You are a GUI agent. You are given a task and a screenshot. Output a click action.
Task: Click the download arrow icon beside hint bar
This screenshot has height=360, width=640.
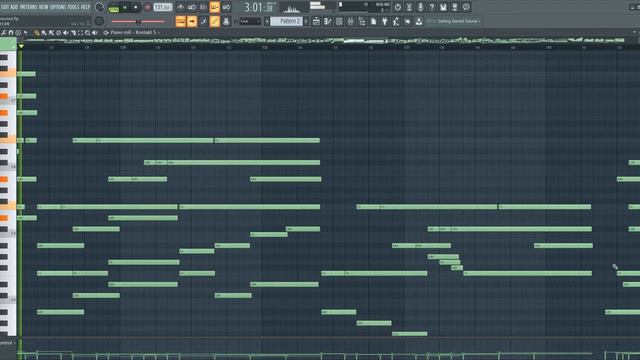(x=419, y=21)
